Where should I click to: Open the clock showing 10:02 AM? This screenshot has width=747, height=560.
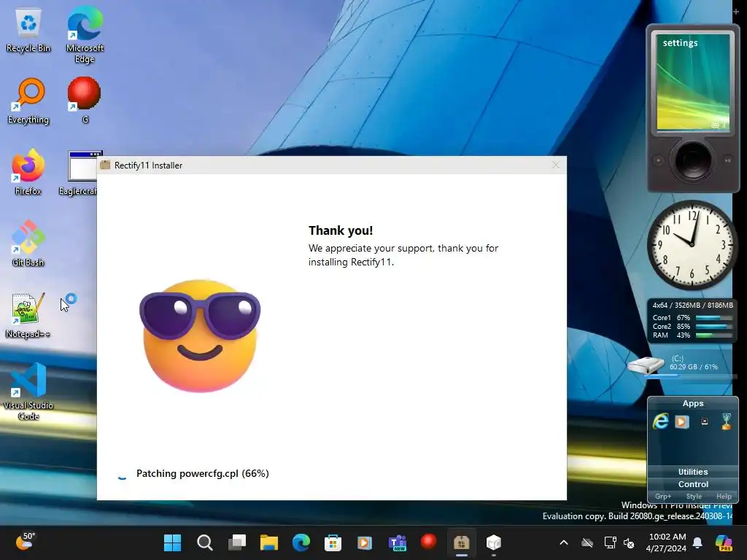[667, 542]
